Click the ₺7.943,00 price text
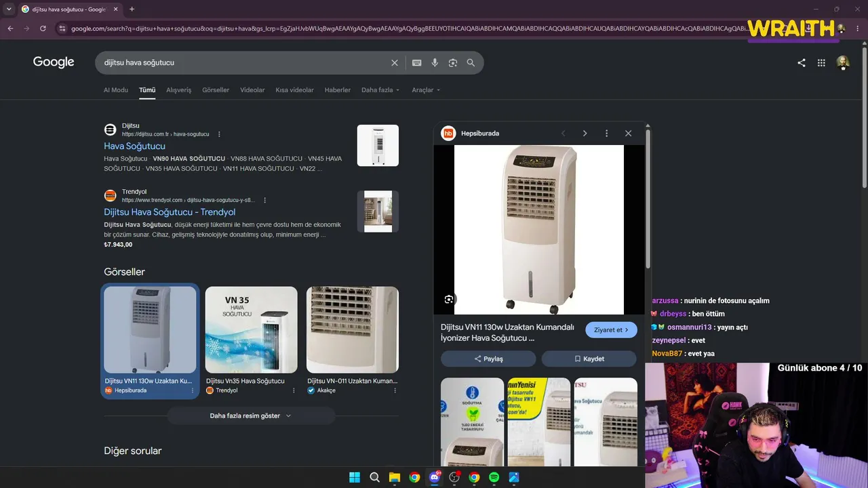Image resolution: width=868 pixels, height=488 pixels. tap(118, 245)
